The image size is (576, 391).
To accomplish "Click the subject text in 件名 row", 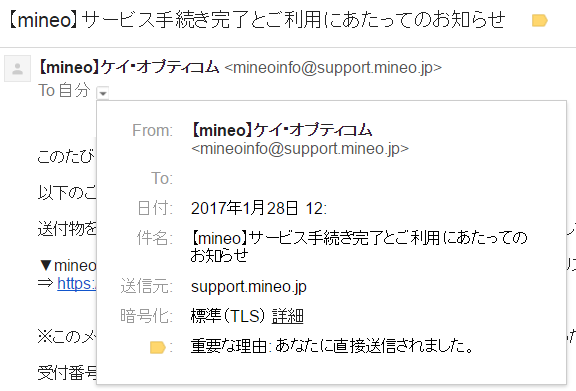I will click(x=359, y=247).
